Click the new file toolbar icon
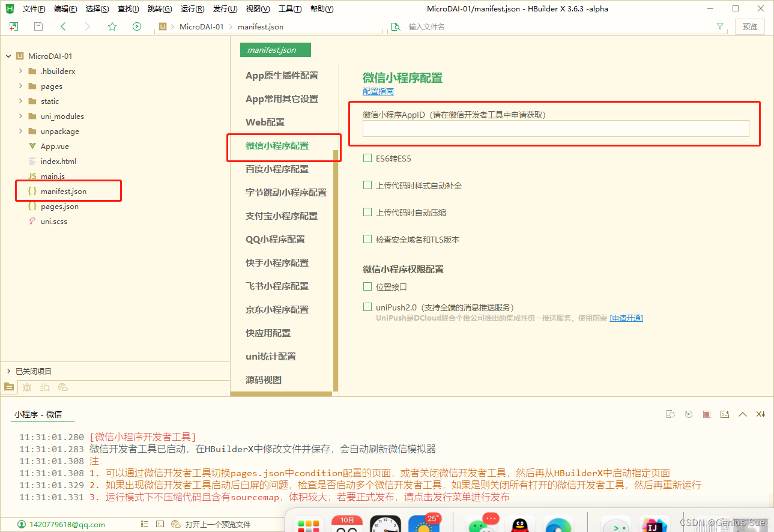Screen dimensions: 774x532 [x=14, y=26]
